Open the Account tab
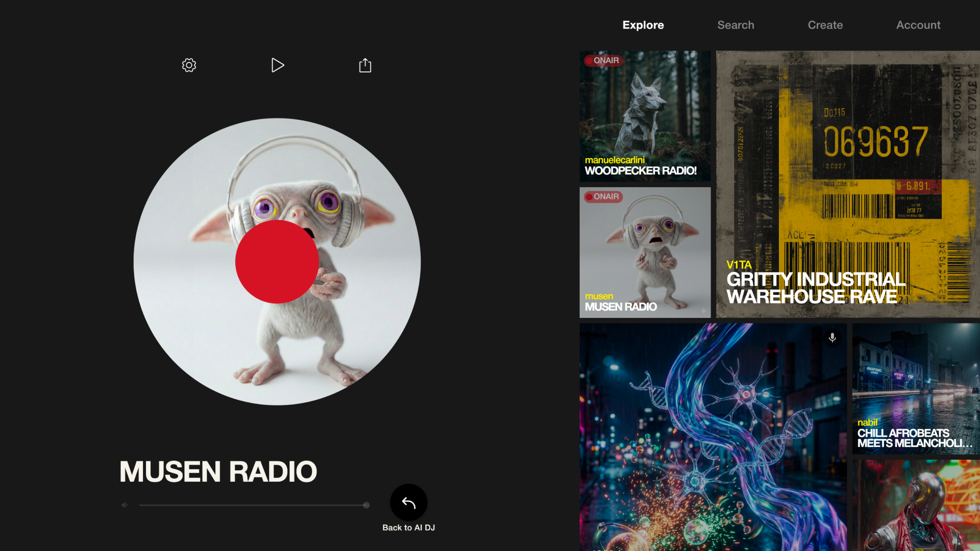The width and height of the screenshot is (980, 551). pyautogui.click(x=918, y=25)
